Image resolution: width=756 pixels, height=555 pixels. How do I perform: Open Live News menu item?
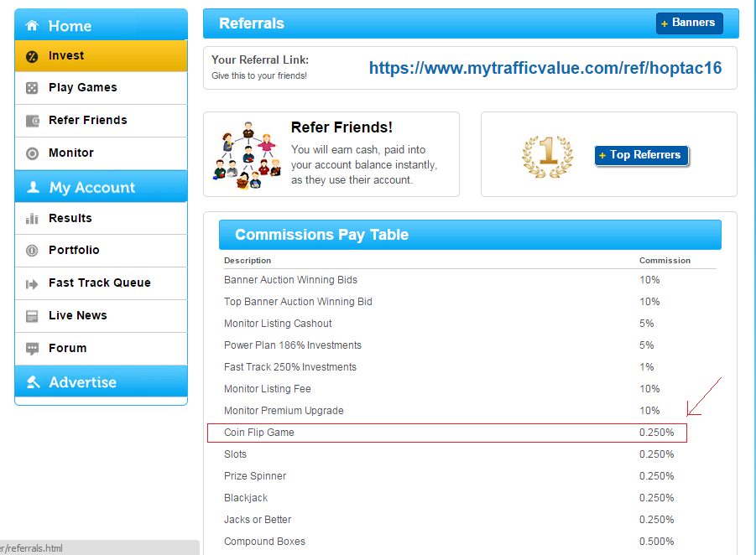[102, 315]
